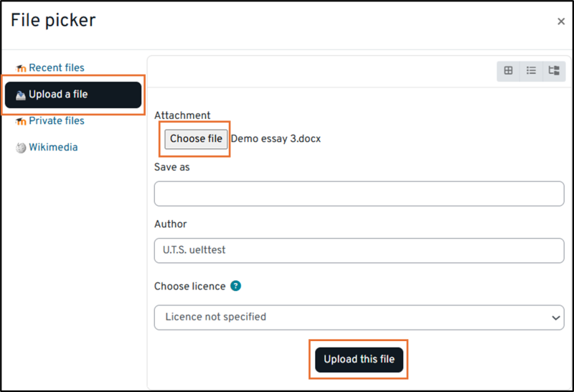The image size is (574, 392).
Task: Click Upload this file button
Action: [359, 359]
